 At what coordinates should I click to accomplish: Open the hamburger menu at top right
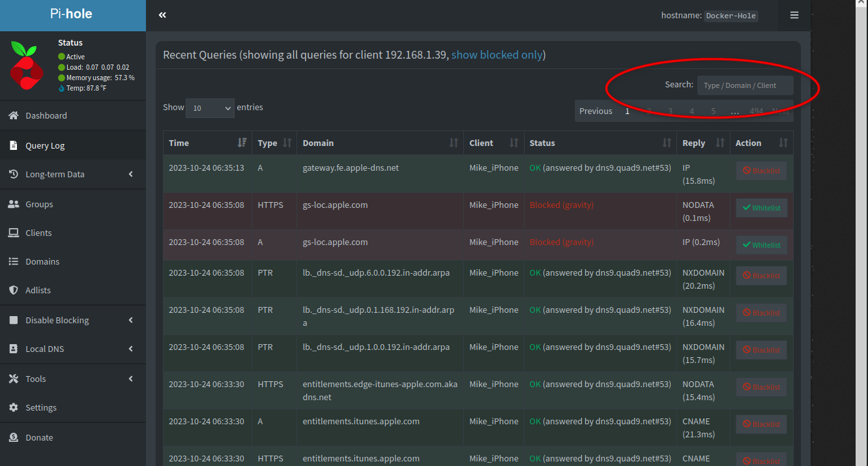click(x=794, y=15)
